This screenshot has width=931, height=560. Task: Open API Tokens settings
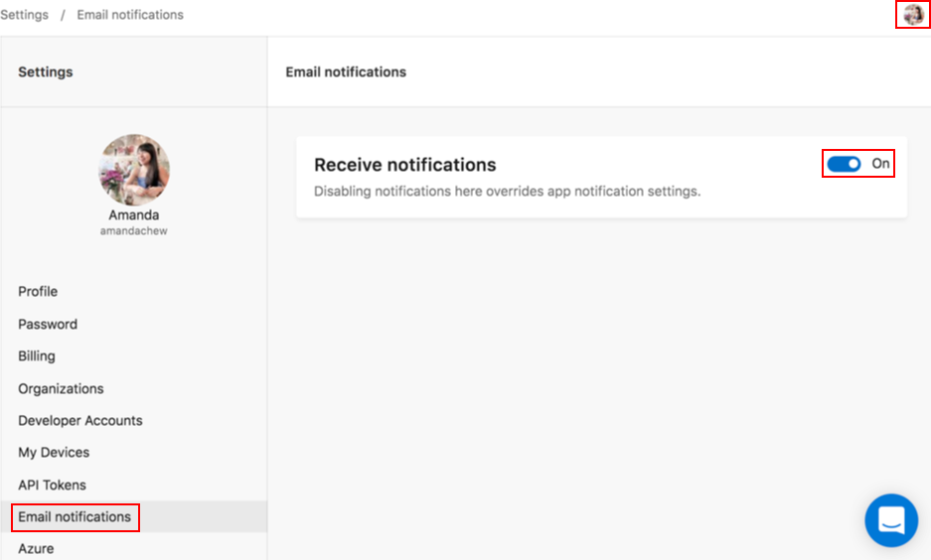(52, 485)
